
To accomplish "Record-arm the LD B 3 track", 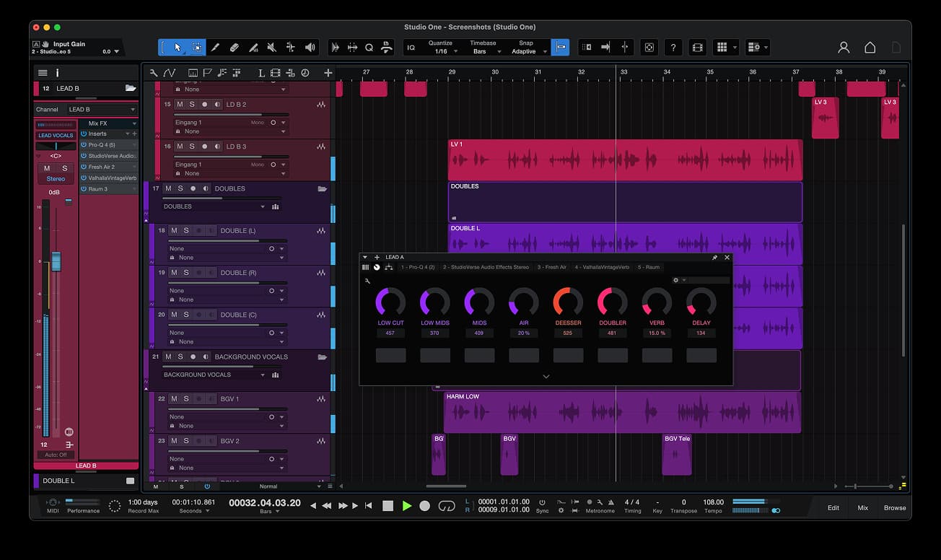I will (x=204, y=146).
